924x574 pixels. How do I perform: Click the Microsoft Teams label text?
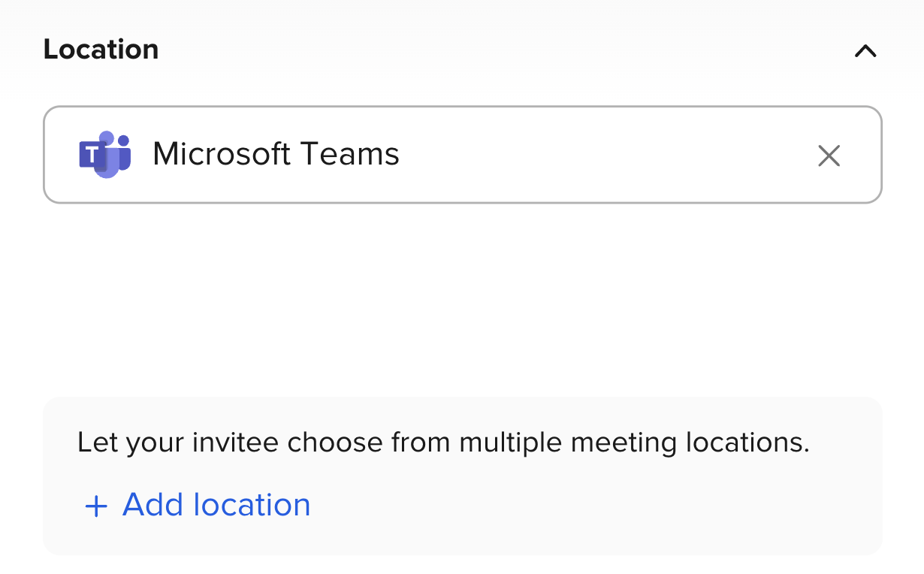(276, 155)
